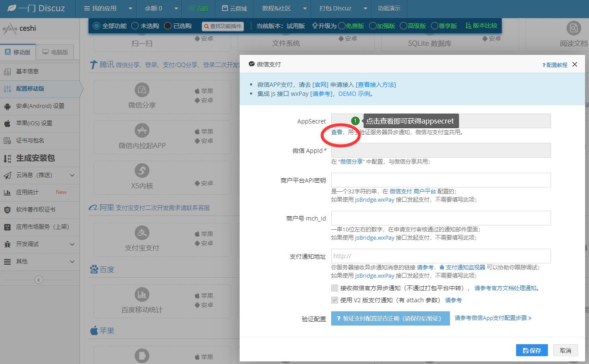Focus the 商户号 mch_id input field

point(441,218)
